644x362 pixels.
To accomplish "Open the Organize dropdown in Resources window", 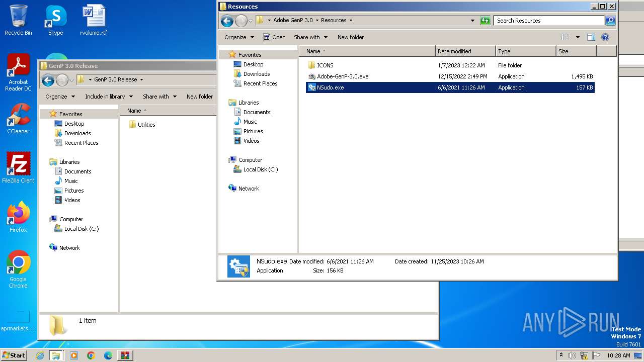I will tap(239, 37).
